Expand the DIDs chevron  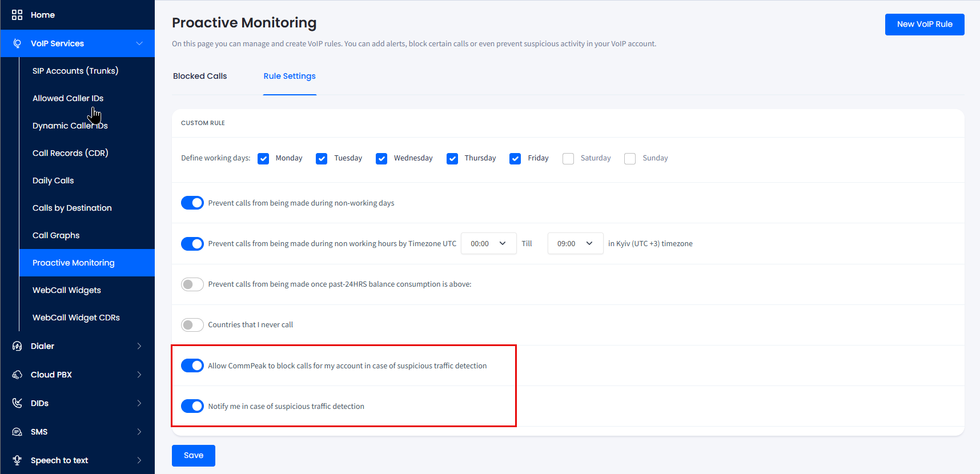tap(139, 403)
